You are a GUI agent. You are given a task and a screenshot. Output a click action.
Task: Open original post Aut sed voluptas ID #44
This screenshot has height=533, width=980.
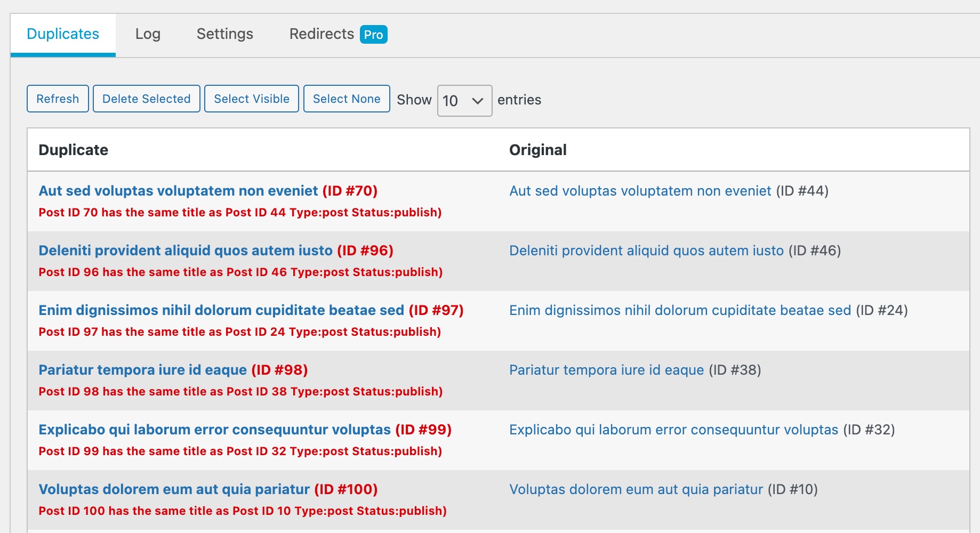click(x=640, y=191)
